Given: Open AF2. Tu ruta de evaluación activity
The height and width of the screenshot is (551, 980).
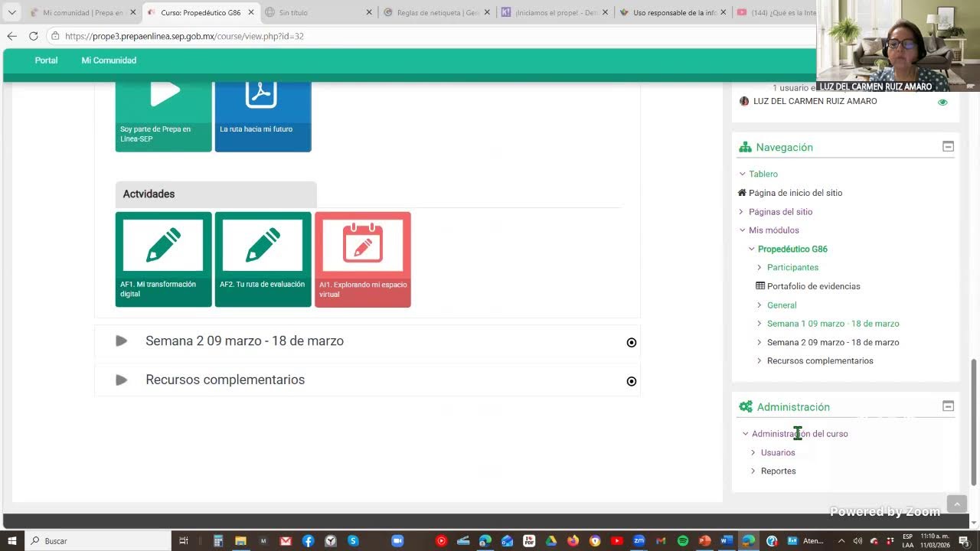Looking at the screenshot, I should [x=263, y=259].
